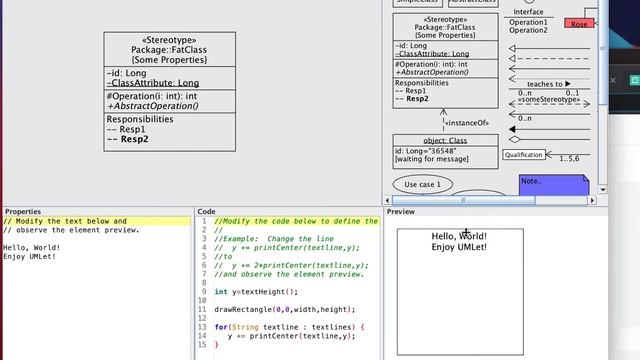Image resolution: width=640 pixels, height=360 pixels.
Task: Click the Qualification relation in the palette
Action: [x=546, y=155]
